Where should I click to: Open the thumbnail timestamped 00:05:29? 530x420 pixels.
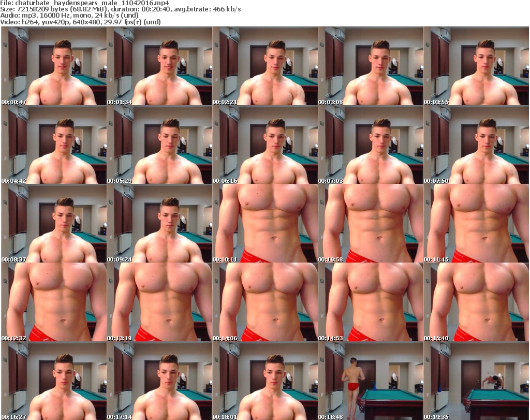(159, 144)
